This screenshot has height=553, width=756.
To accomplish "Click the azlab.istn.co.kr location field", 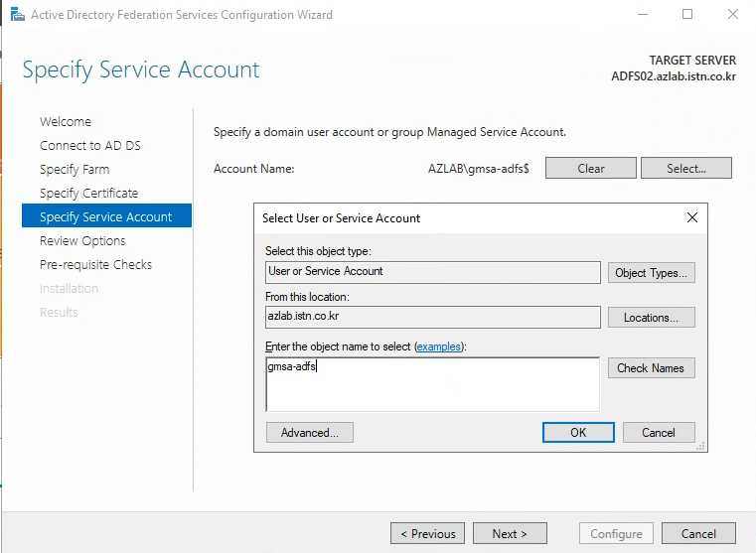I will [x=432, y=317].
